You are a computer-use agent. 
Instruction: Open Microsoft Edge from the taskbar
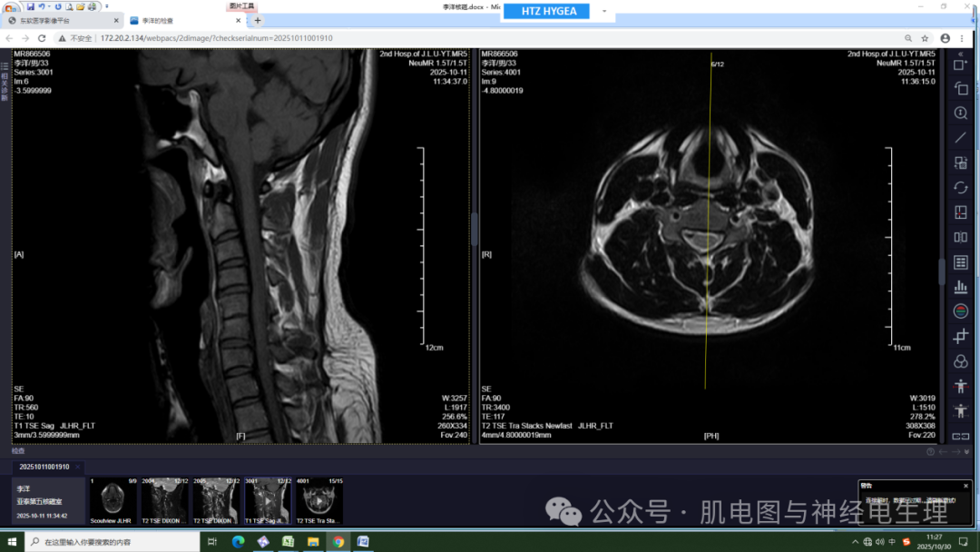pyautogui.click(x=238, y=542)
